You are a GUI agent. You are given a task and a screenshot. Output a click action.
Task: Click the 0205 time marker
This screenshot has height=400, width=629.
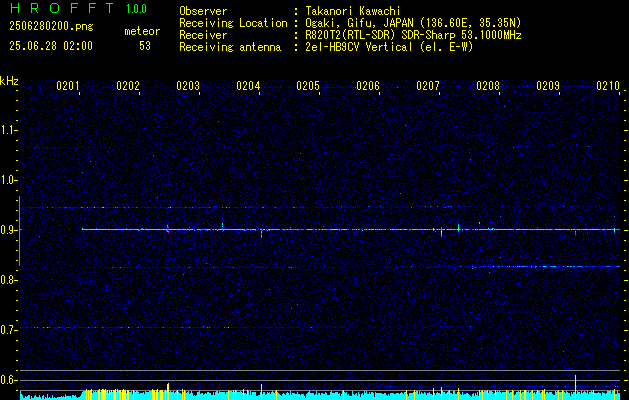[308, 86]
